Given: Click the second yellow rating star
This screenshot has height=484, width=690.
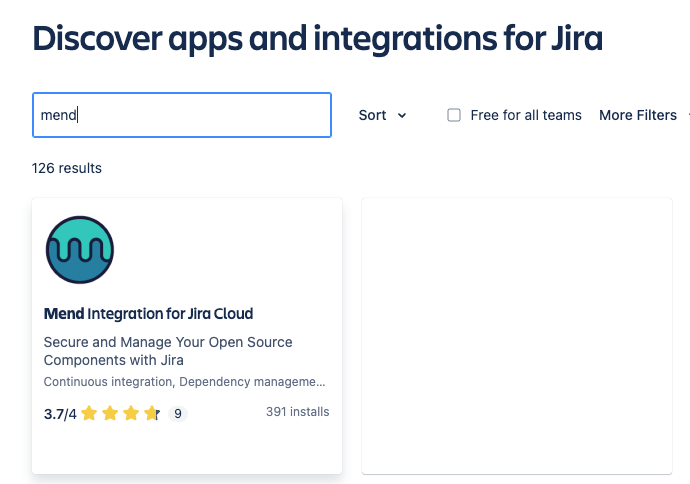Looking at the screenshot, I should (x=110, y=413).
